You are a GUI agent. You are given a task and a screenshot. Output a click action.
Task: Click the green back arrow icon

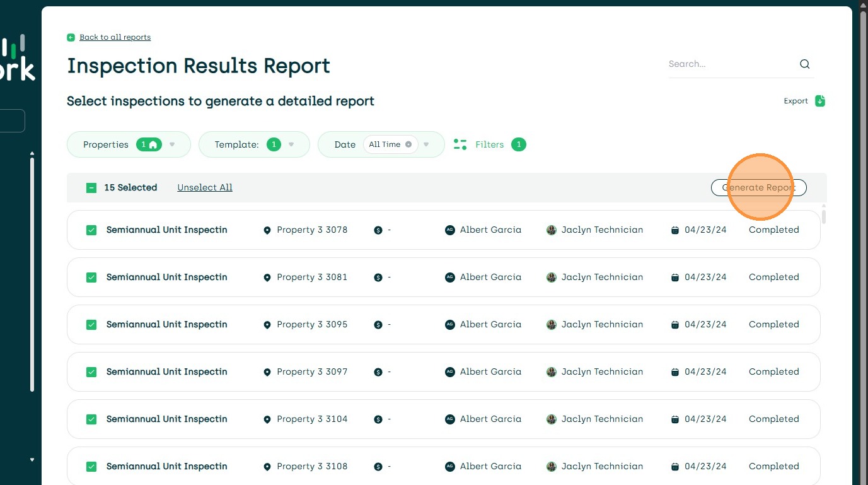(71, 38)
